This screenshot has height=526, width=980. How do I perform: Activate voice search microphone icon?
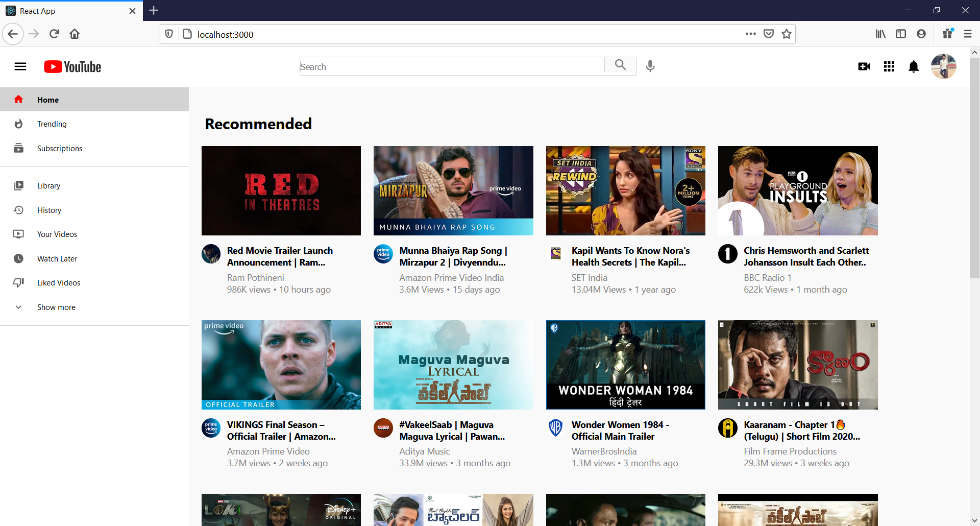click(x=650, y=66)
